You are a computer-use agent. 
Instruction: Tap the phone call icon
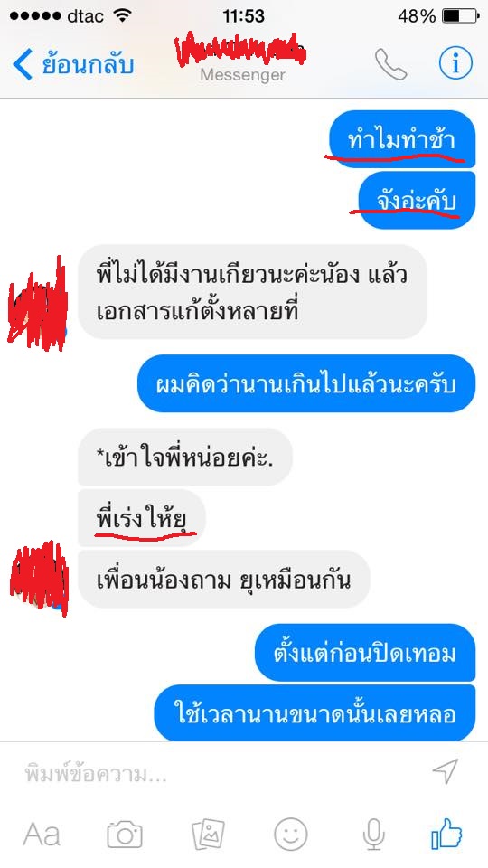click(x=391, y=64)
